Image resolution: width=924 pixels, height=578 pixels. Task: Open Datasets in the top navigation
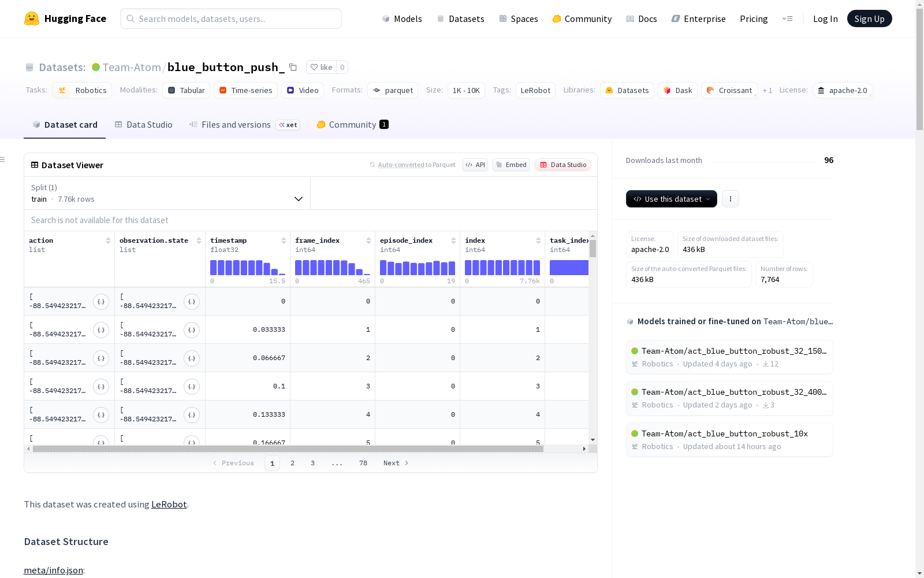[x=460, y=18]
